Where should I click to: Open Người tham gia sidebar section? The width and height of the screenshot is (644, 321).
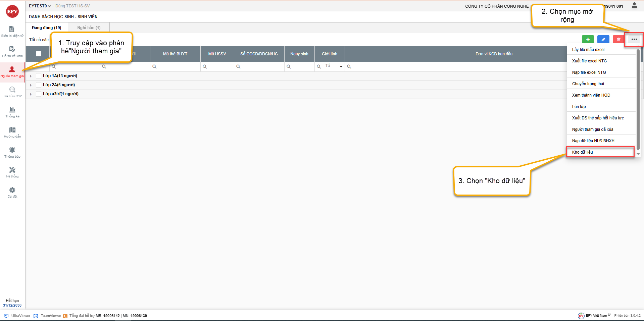pyautogui.click(x=12, y=72)
